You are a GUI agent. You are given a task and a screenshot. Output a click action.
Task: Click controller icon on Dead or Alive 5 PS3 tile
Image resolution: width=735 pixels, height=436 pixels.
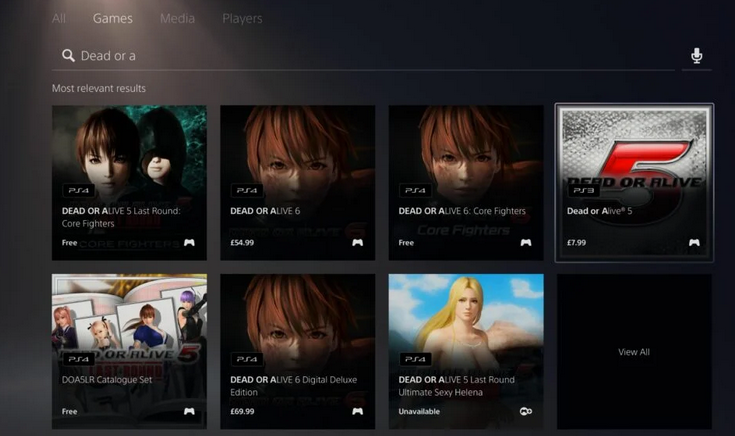point(694,243)
